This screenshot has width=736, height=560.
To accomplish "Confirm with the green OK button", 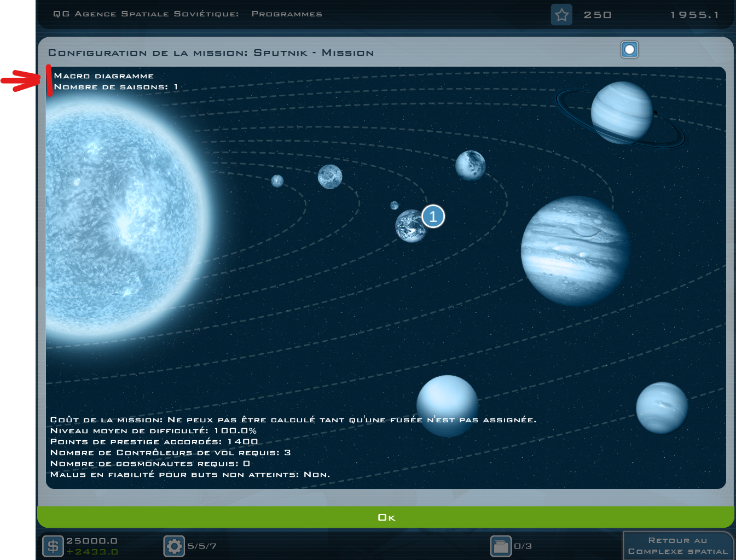I will click(386, 517).
